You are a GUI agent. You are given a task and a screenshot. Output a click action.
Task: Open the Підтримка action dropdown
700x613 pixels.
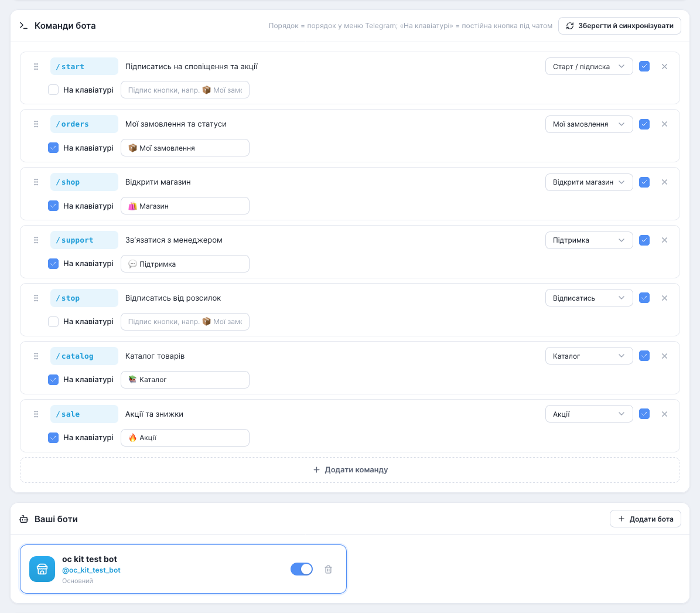click(x=589, y=240)
